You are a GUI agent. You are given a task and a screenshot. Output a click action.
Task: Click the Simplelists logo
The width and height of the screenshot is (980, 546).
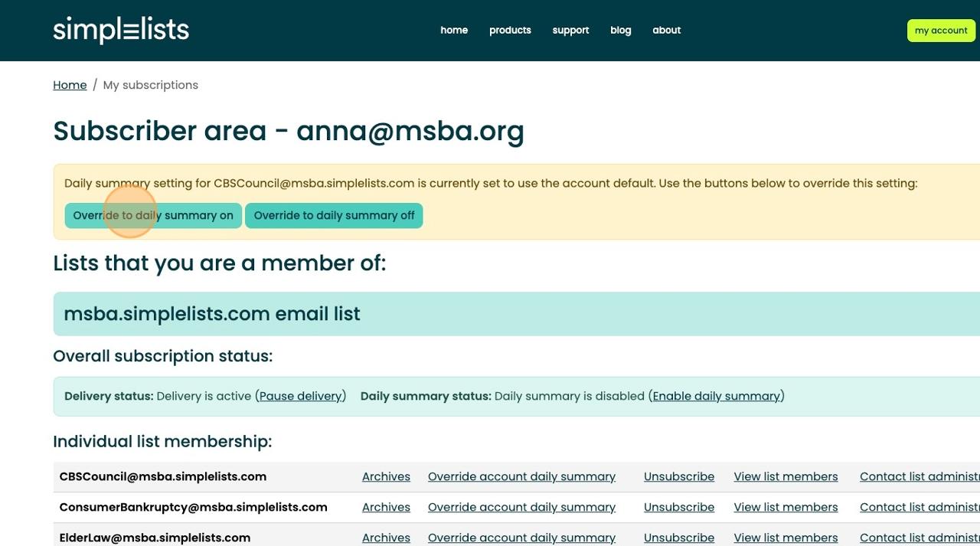[121, 30]
